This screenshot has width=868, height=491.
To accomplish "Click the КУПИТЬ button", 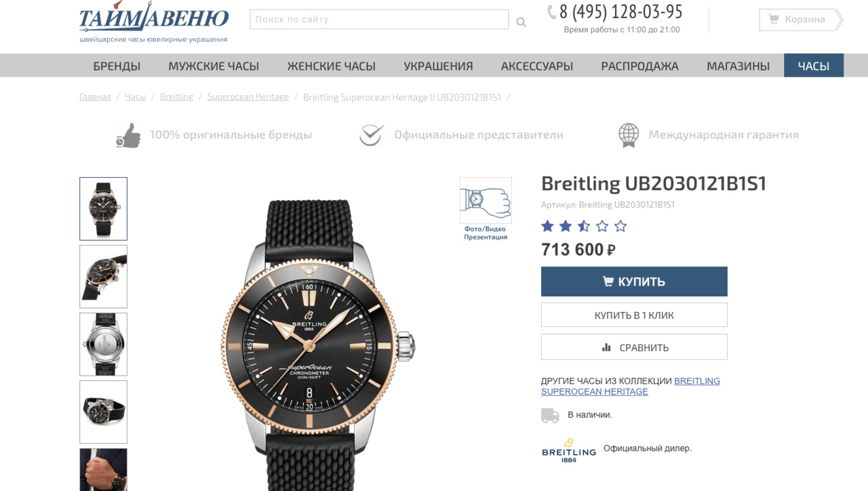I will [x=634, y=281].
